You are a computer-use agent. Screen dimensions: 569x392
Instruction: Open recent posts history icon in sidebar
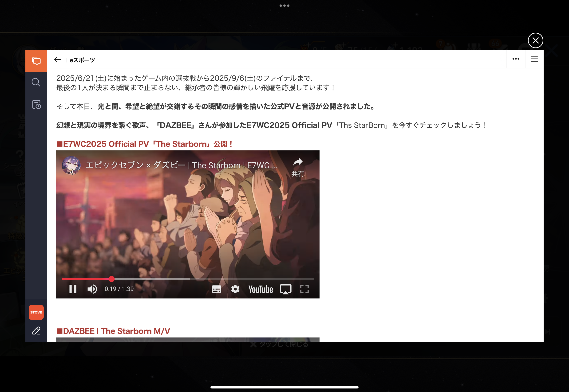pyautogui.click(x=36, y=105)
